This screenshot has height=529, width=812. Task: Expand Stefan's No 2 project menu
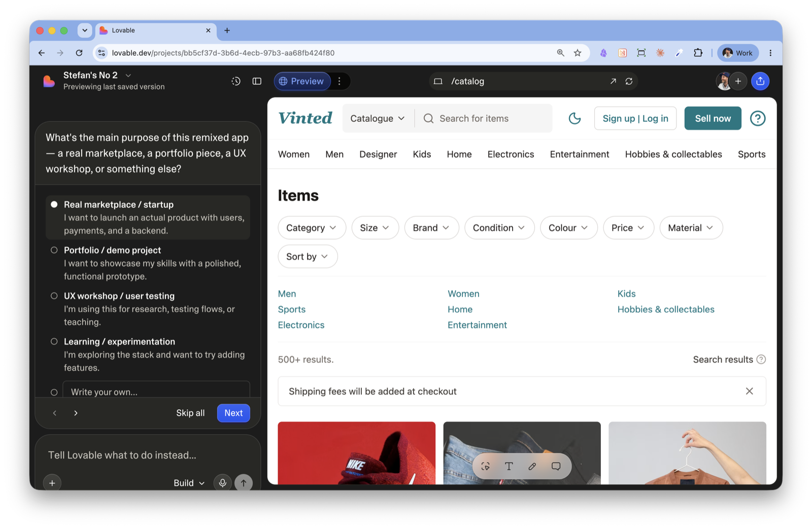[128, 75]
